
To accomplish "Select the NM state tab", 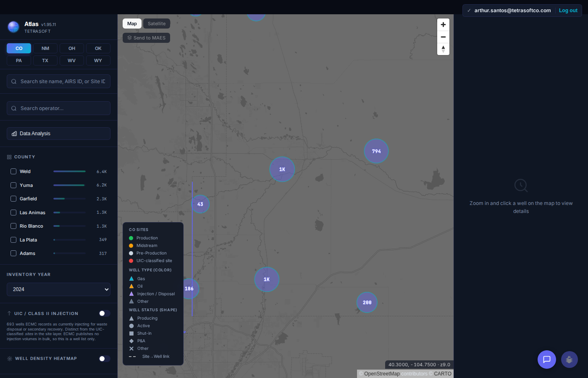I will (x=45, y=48).
